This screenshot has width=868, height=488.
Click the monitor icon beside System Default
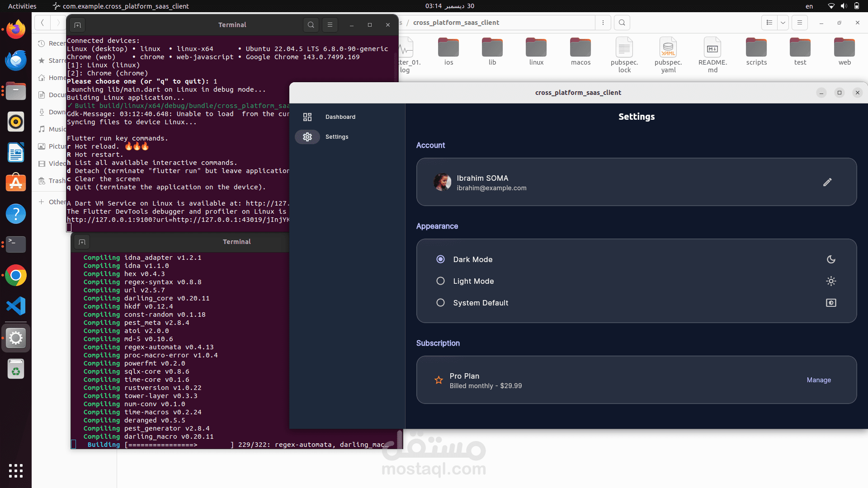click(831, 303)
